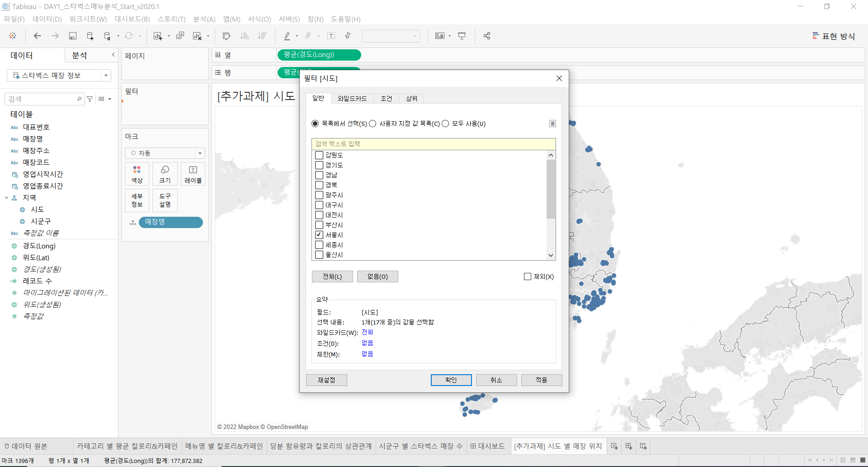868x467 pixels.
Task: Click the 확인 OK button
Action: tap(451, 380)
